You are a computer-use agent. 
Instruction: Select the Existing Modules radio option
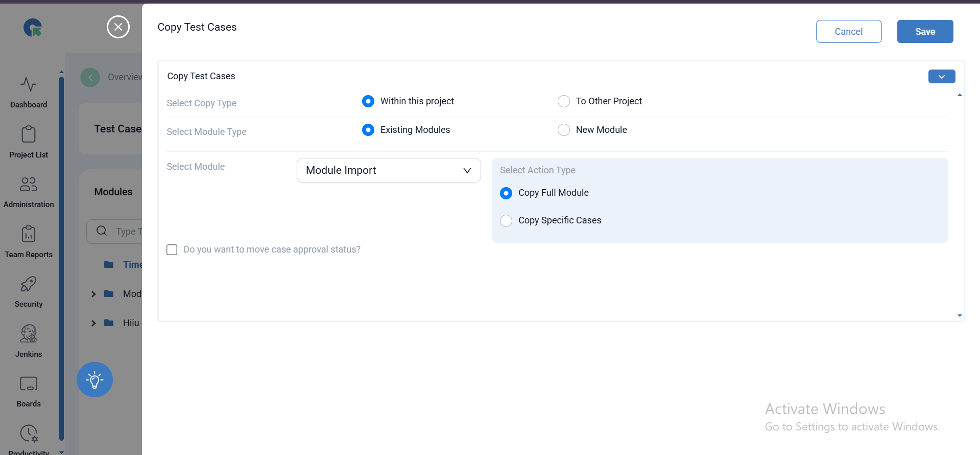[x=368, y=130]
